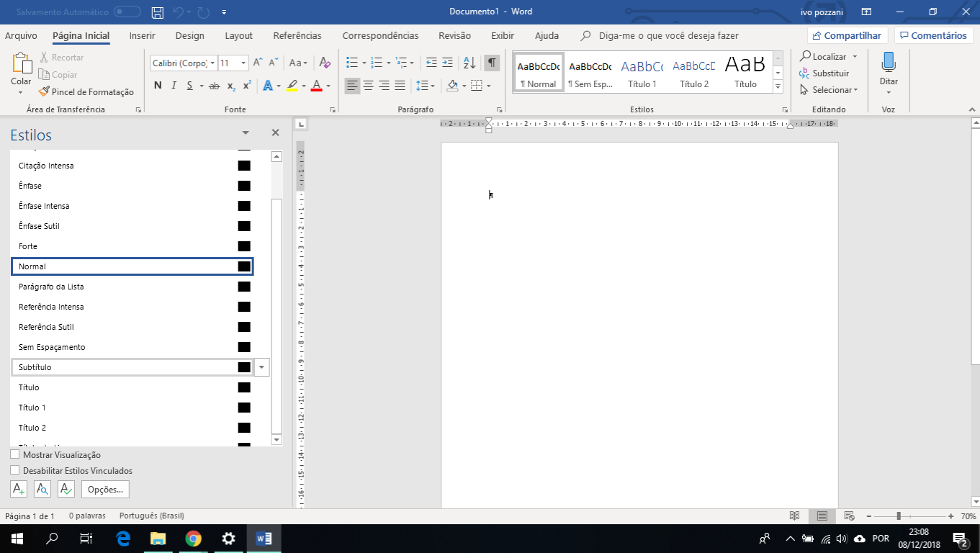Switch to Web Layout view in status bar
Image resolution: width=980 pixels, height=553 pixels.
point(849,516)
